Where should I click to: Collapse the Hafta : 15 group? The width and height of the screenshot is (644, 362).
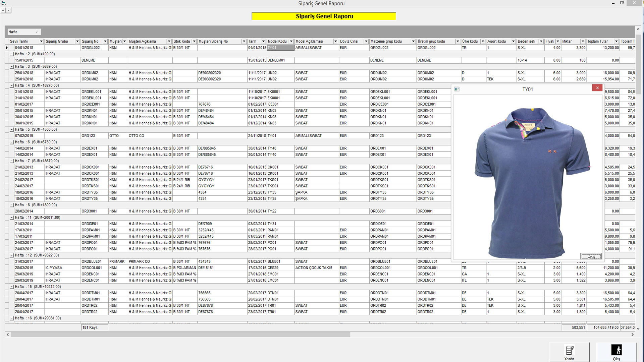(12, 287)
